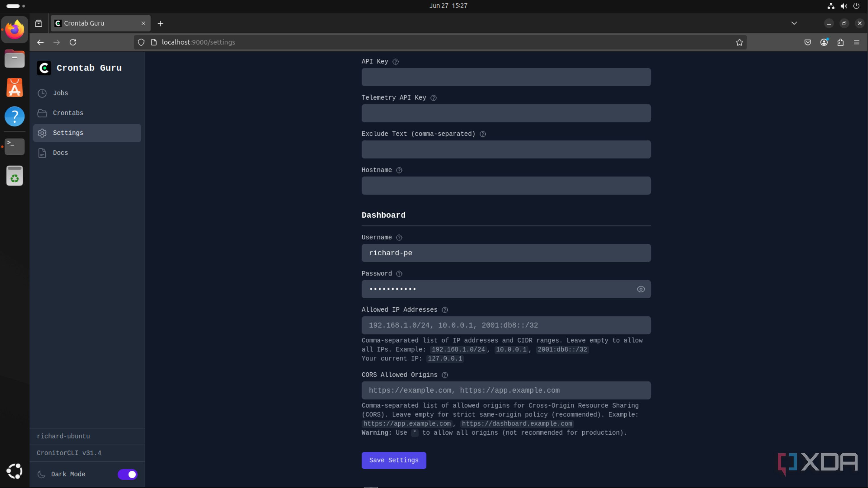Show help for Allowed IP Addresses
Screen dimensions: 868x488
(445, 310)
